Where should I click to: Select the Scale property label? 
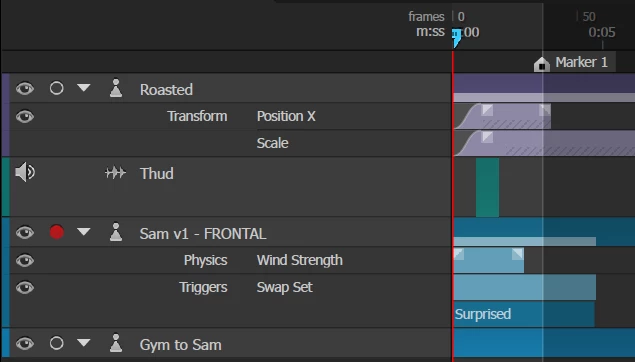[273, 143]
